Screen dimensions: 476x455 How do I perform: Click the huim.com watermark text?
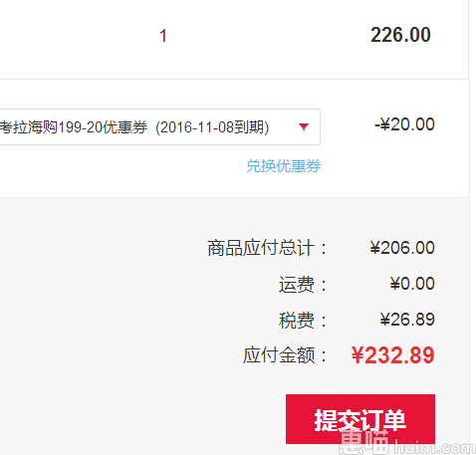click(435, 448)
